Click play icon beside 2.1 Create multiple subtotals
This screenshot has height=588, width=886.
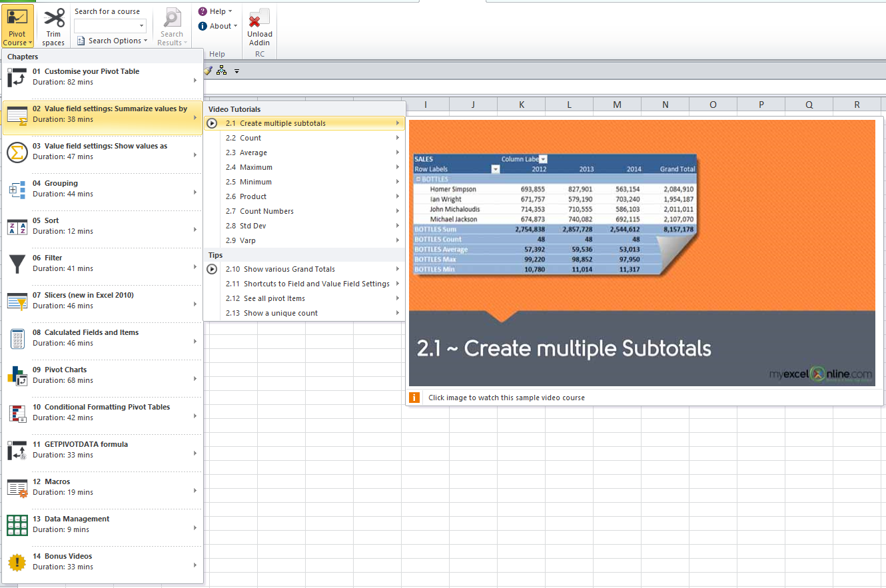(x=212, y=123)
